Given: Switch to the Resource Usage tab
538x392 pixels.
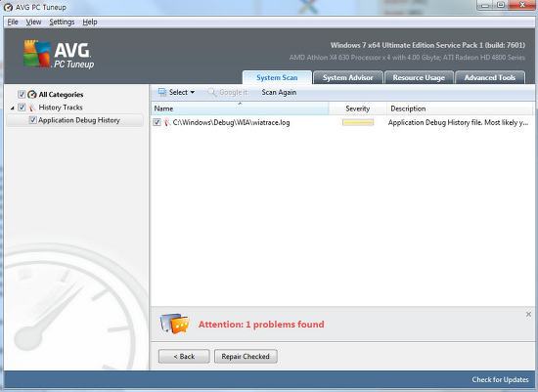Looking at the screenshot, I should pyautogui.click(x=419, y=77).
